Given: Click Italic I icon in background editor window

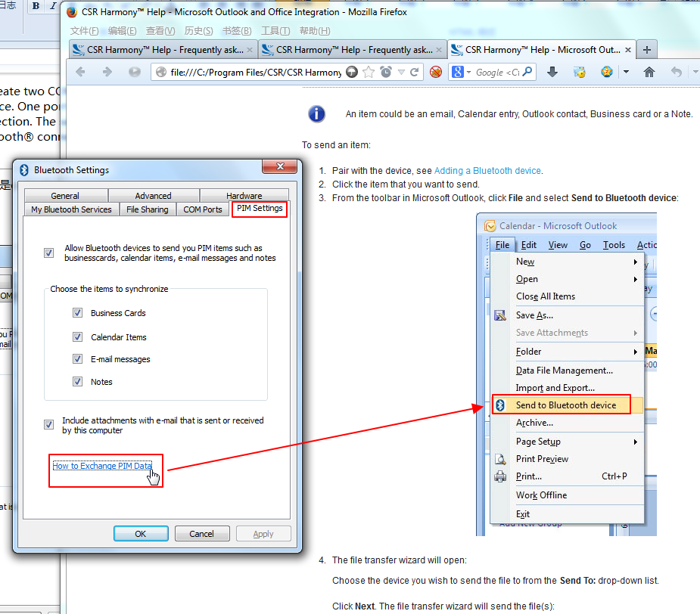Looking at the screenshot, I should tap(53, 6).
